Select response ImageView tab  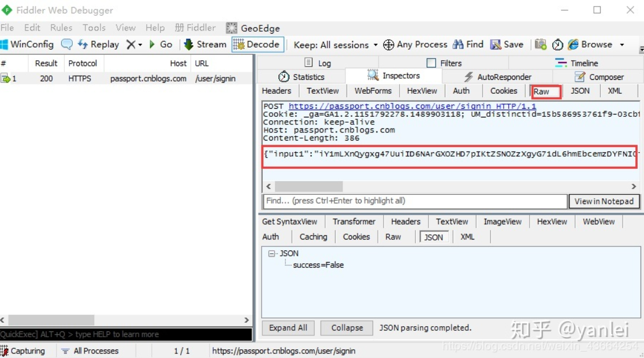pyautogui.click(x=502, y=222)
